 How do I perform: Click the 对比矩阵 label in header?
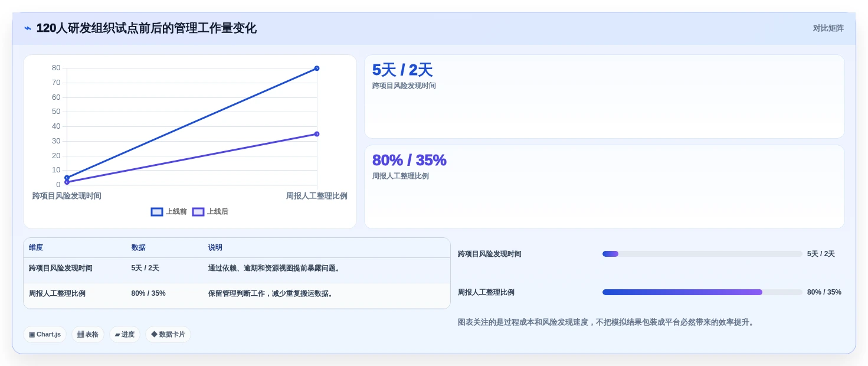[828, 28]
